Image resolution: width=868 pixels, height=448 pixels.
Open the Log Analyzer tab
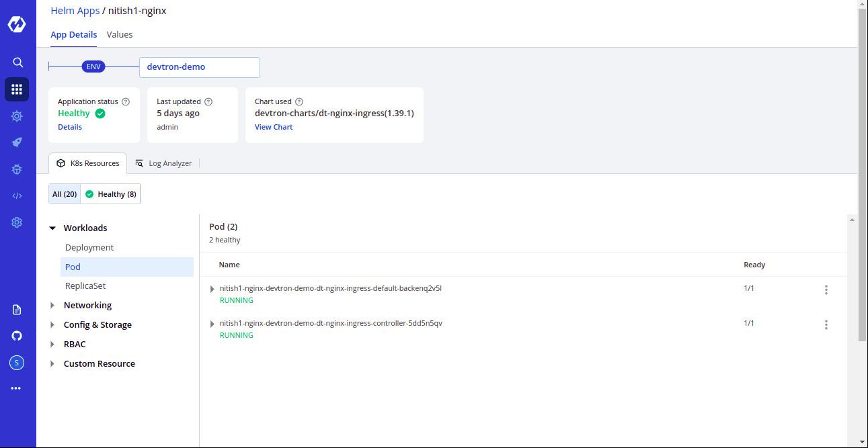[x=163, y=163]
